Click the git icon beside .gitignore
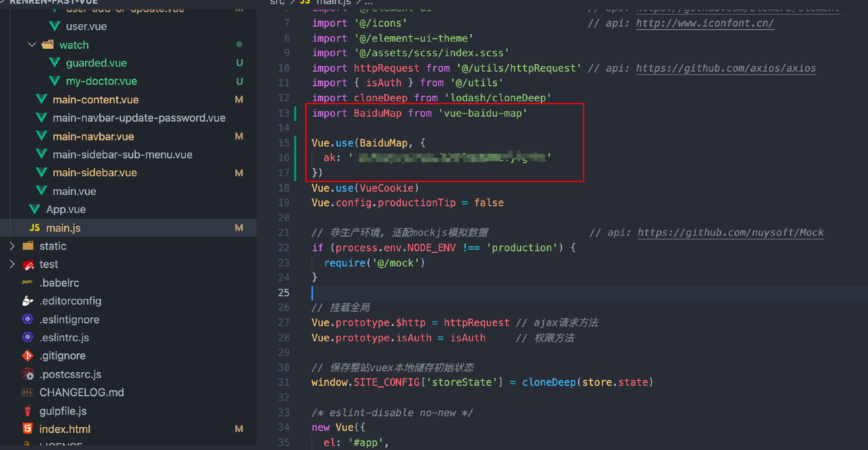The width and height of the screenshot is (868, 450). [28, 355]
